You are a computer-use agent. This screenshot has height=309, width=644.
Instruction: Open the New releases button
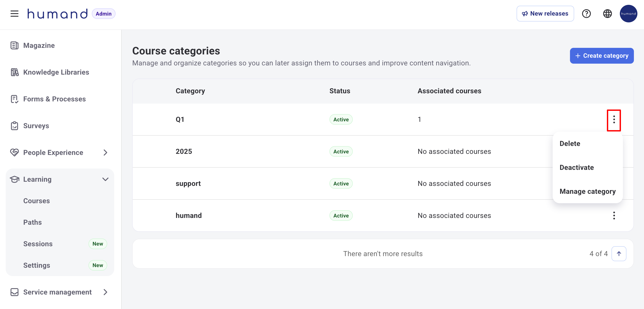point(545,13)
